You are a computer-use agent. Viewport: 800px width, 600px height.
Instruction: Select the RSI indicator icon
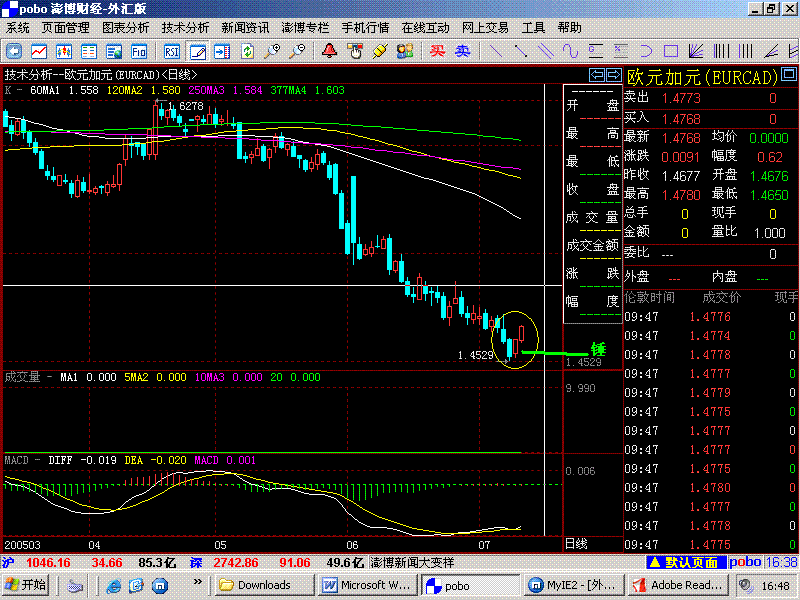click(172, 52)
